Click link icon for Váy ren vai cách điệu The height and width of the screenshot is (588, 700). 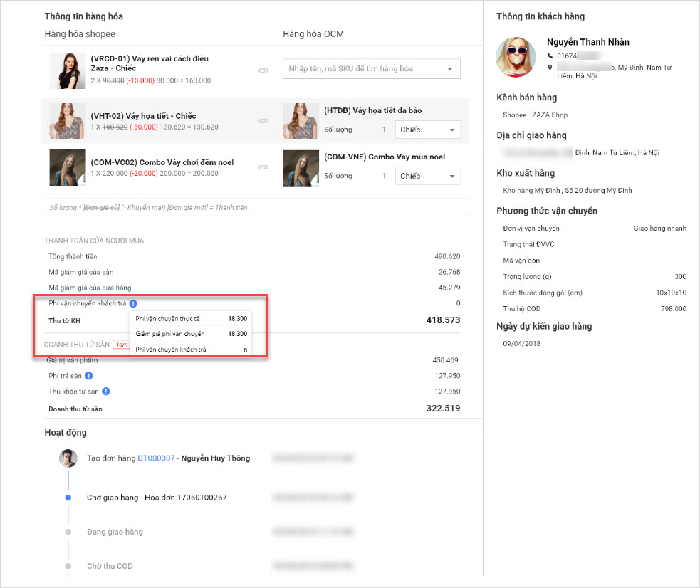coord(263,70)
